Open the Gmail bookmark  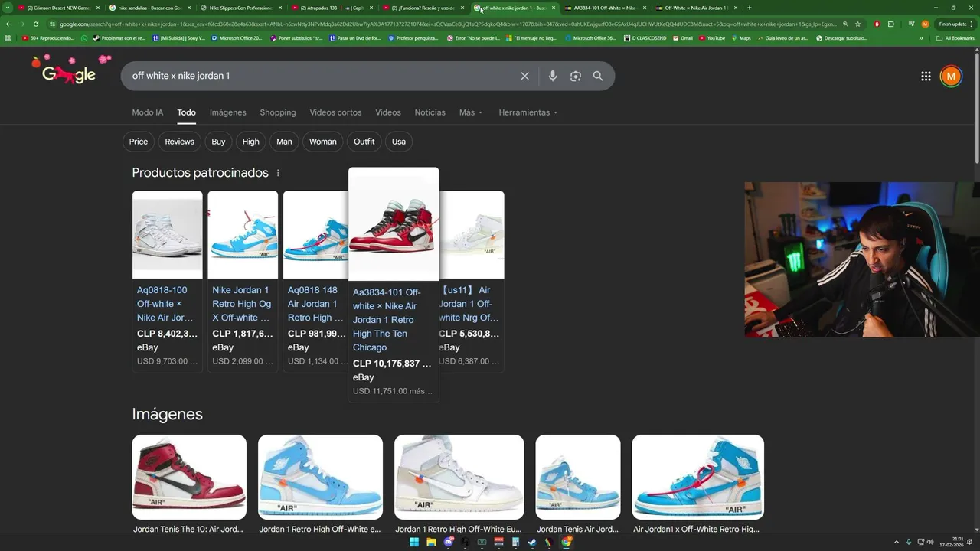point(682,37)
